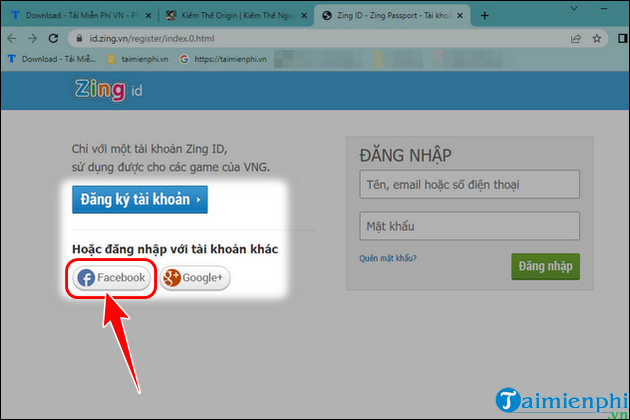Click the Zing id logo

[x=108, y=90]
